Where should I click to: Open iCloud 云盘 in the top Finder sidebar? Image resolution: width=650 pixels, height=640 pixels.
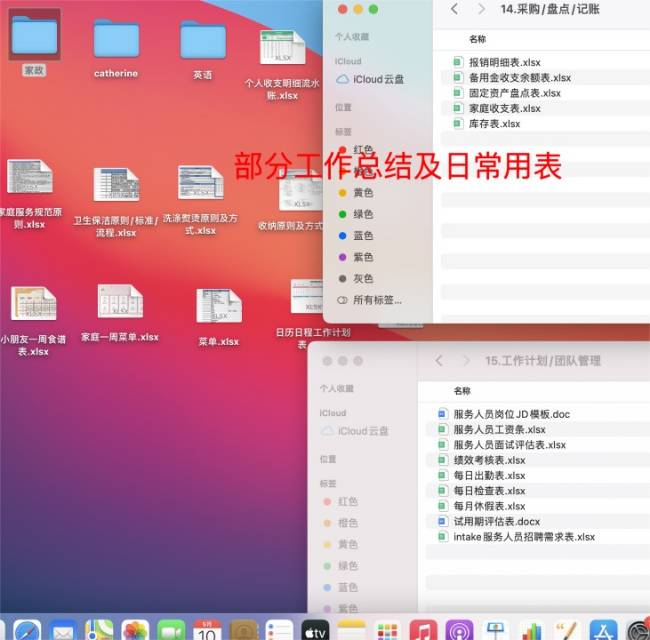tap(370, 79)
